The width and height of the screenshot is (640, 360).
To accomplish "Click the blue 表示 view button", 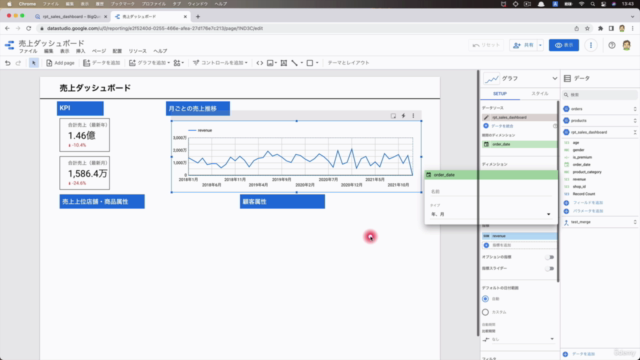I will coord(564,45).
